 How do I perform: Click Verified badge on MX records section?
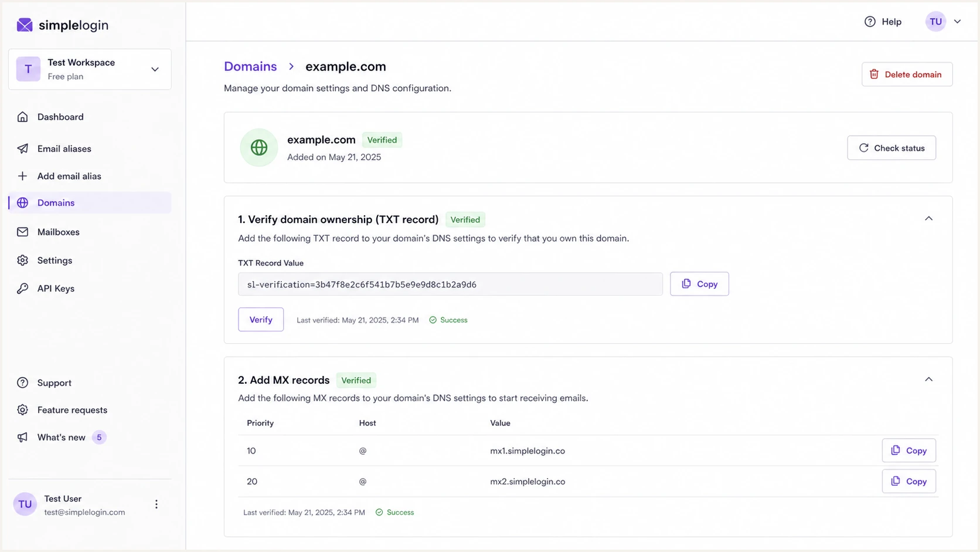[356, 380]
